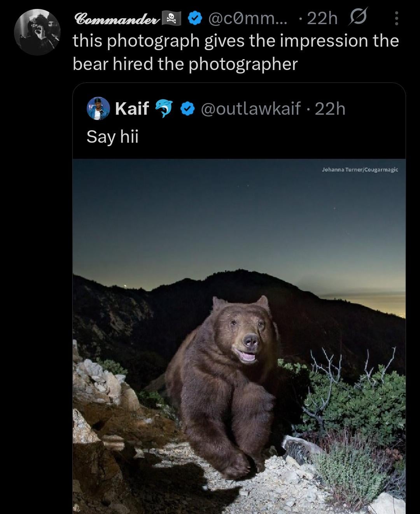Open the bear photograph in full view

tap(239, 336)
